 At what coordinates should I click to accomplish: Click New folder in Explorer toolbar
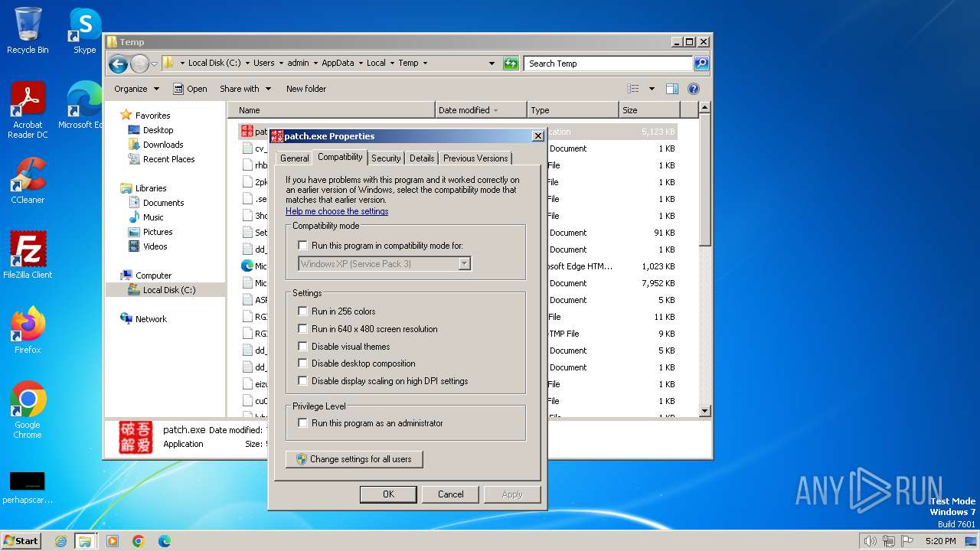[306, 89]
